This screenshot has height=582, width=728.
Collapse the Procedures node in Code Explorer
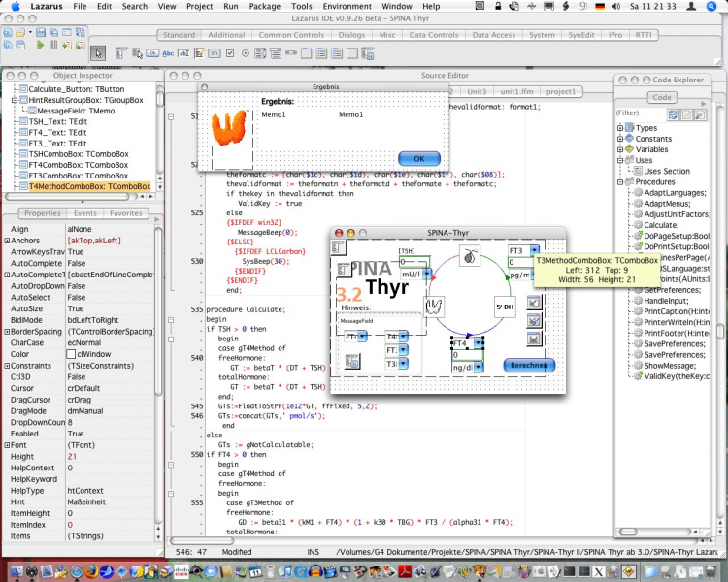tap(619, 181)
